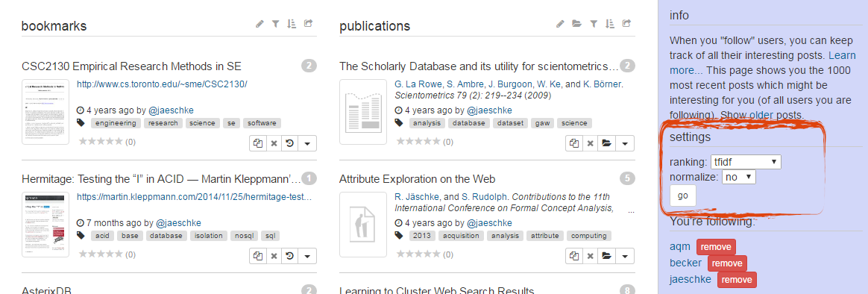Click folder icon on Attribute Exploration publication

pyautogui.click(x=606, y=256)
